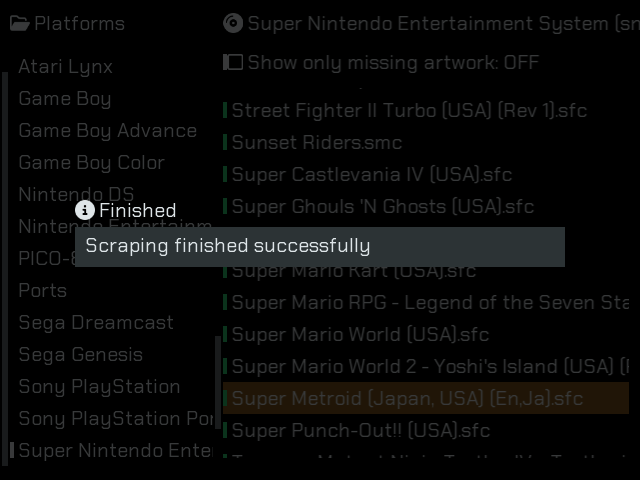Dismiss Scraping finished successfully message
Viewport: 640px width, 480px height.
tap(320, 246)
